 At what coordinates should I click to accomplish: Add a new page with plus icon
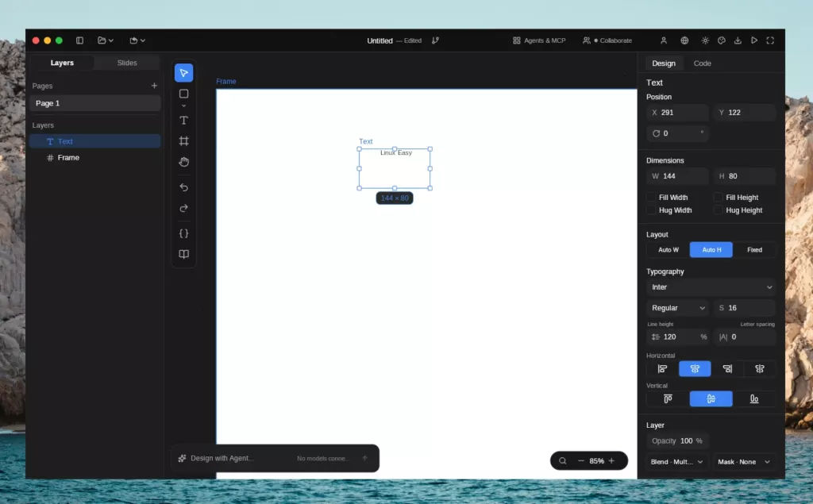154,86
